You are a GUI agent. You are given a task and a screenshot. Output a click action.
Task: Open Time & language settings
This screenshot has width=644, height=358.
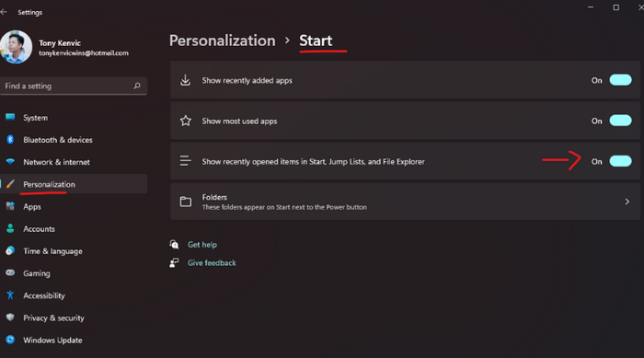[52, 250]
